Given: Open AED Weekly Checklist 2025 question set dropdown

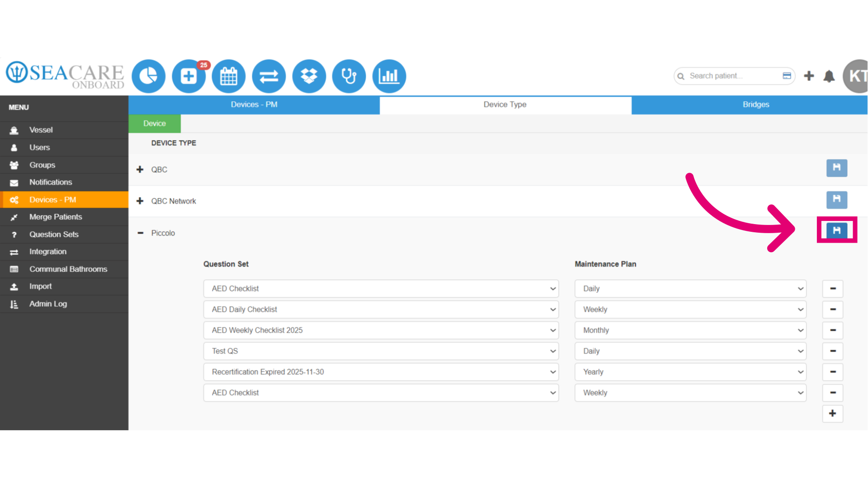Looking at the screenshot, I should (381, 330).
